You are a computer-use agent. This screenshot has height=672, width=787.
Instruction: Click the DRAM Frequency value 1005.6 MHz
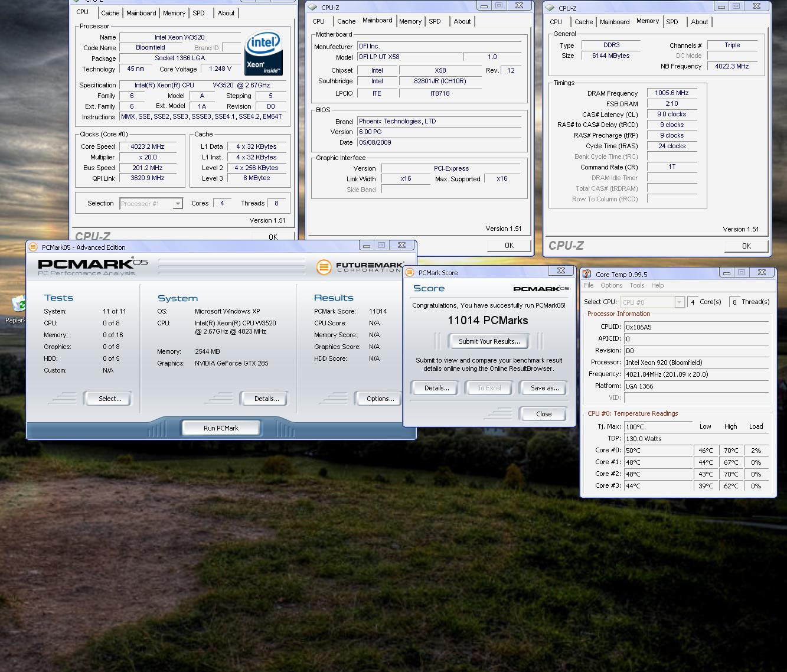coord(672,93)
